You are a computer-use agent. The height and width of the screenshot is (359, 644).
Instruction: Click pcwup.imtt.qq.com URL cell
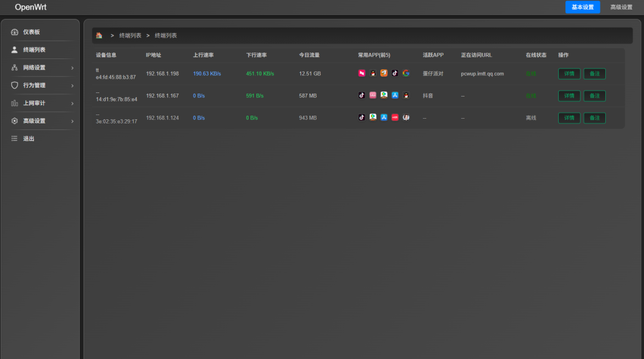click(x=482, y=73)
